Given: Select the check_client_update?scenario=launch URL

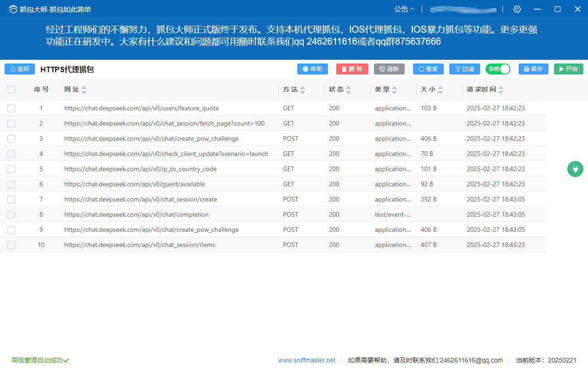Looking at the screenshot, I should (x=166, y=154).
